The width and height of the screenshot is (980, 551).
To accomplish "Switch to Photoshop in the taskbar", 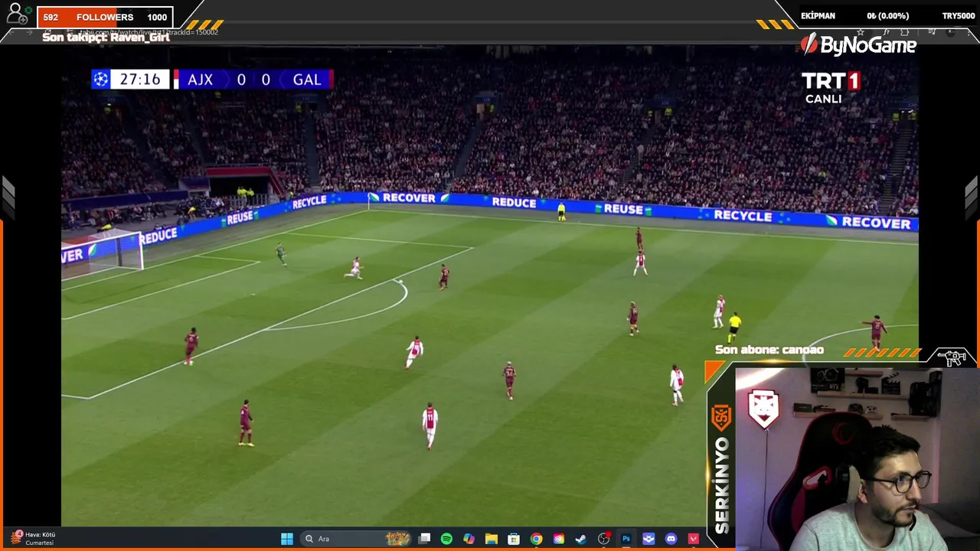I will click(x=626, y=539).
